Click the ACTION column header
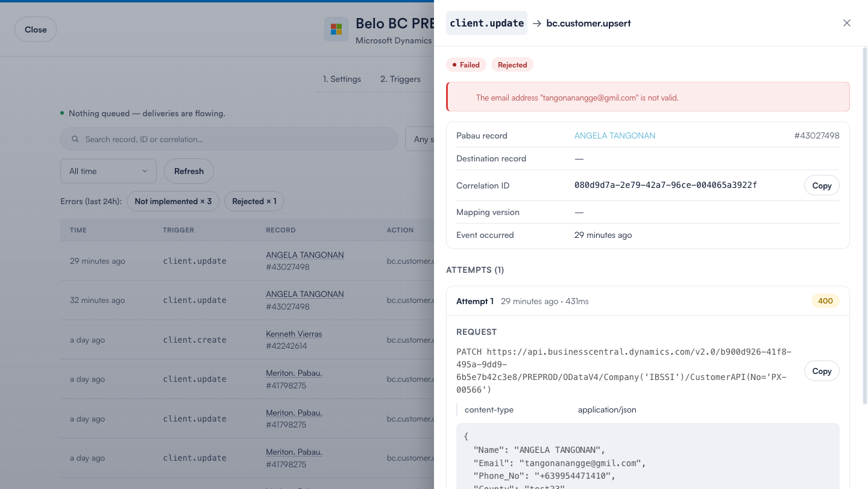The image size is (868, 489). click(x=400, y=230)
